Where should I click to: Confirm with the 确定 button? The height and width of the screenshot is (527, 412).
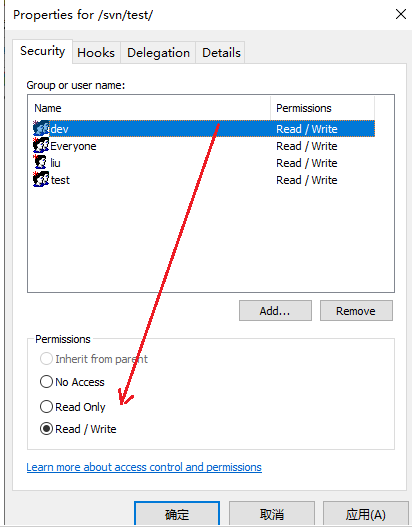click(177, 514)
